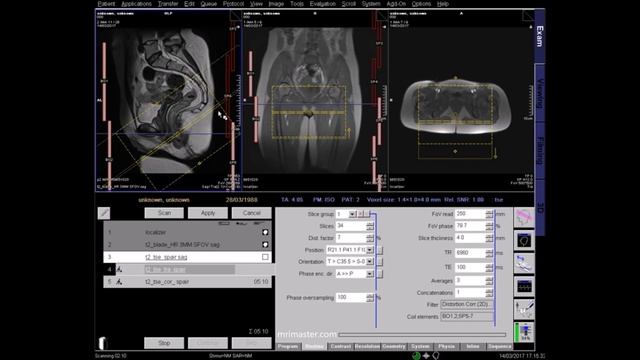The image size is (640, 360).
Task: Open the Program parameter tab
Action: [288, 347]
